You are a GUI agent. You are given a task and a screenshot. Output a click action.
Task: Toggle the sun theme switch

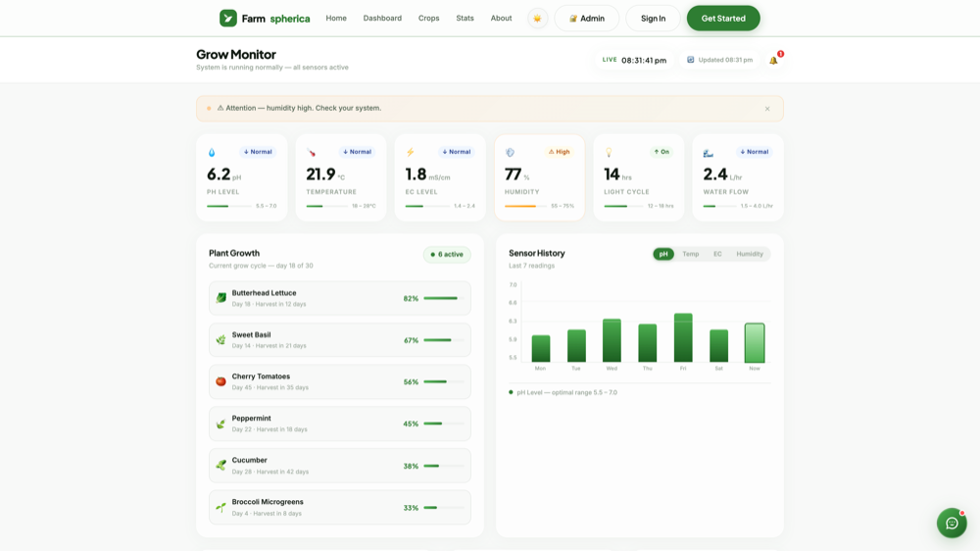[x=537, y=18]
